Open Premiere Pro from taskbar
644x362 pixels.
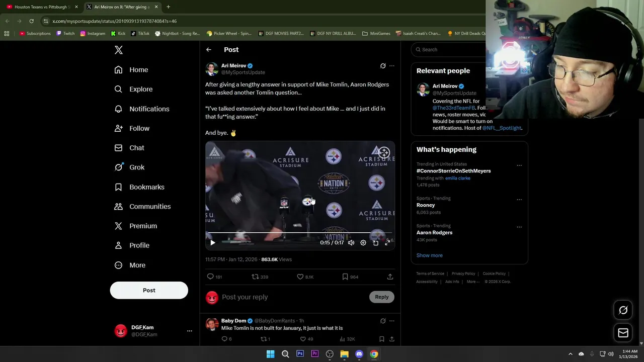pyautogui.click(x=314, y=354)
